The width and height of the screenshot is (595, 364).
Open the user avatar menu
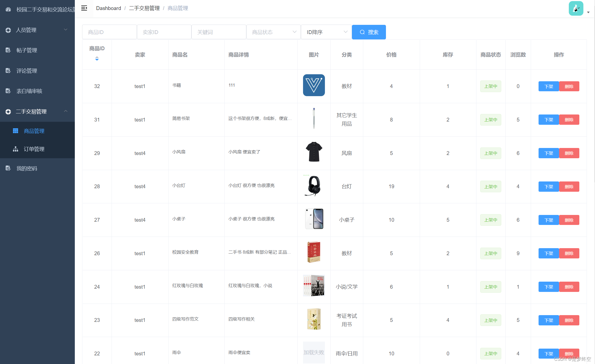pyautogui.click(x=576, y=9)
